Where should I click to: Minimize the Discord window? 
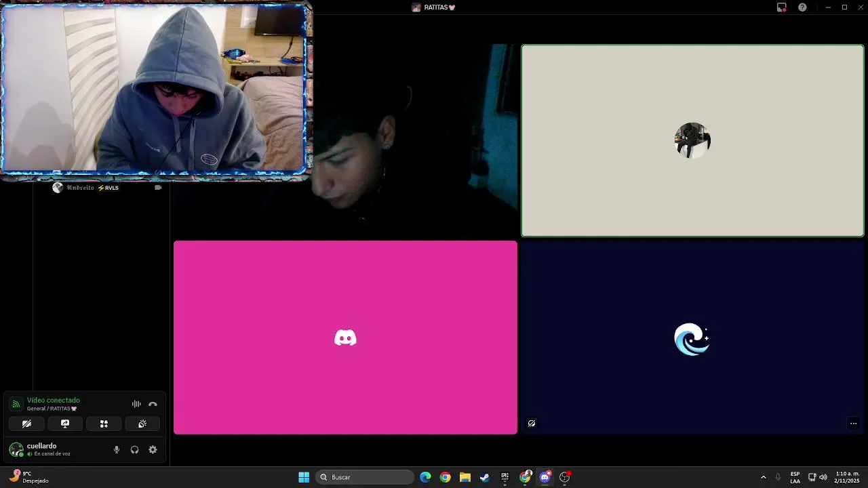827,7
